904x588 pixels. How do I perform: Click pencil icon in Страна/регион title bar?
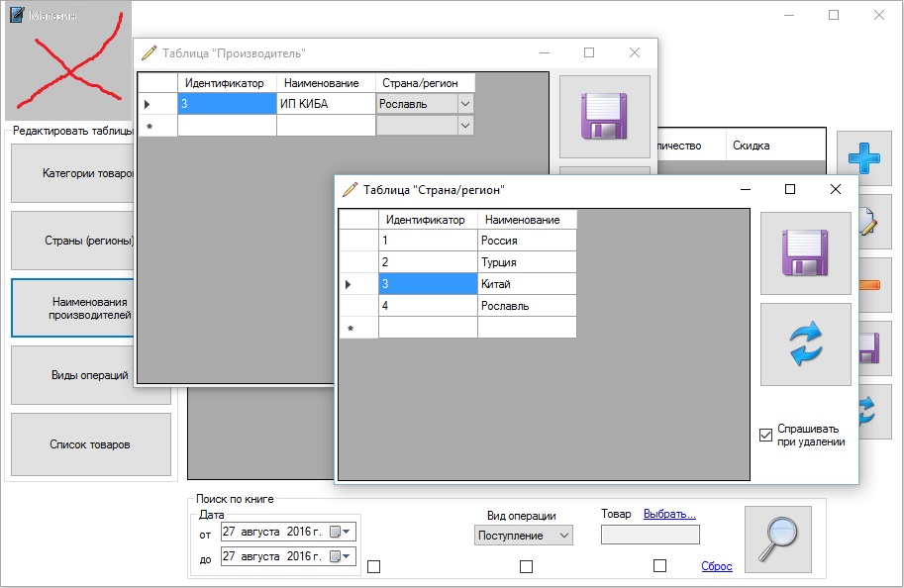[350, 189]
